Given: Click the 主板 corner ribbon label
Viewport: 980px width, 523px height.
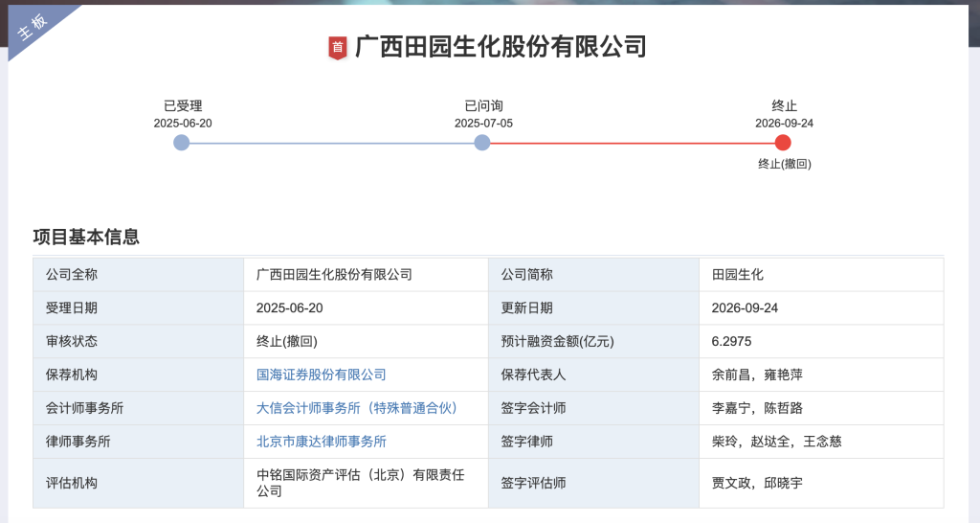Looking at the screenshot, I should tap(33, 27).
